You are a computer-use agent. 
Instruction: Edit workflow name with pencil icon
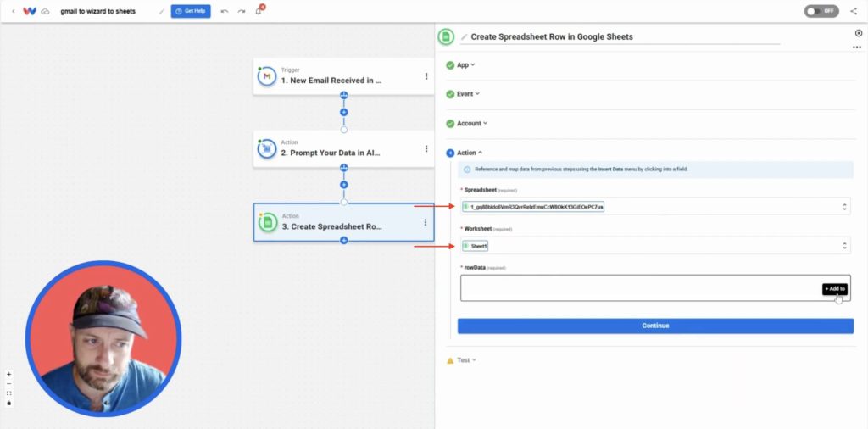pos(162,11)
